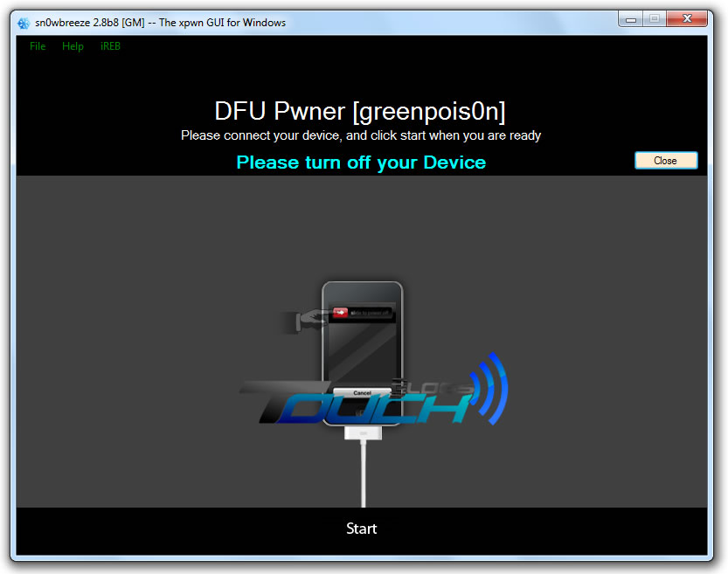728x574 pixels.
Task: Click the Close button in DFU Pwner
Action: point(666,161)
